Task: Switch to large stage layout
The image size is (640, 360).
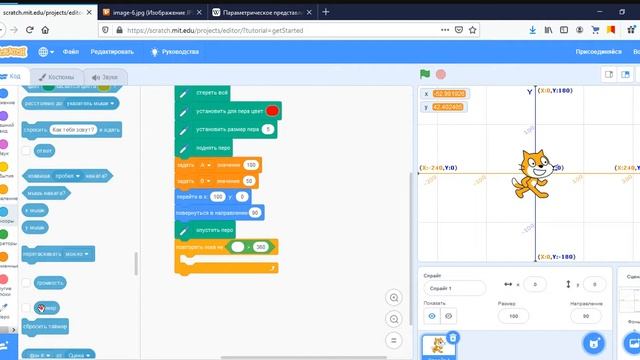Action: pyautogui.click(x=625, y=74)
